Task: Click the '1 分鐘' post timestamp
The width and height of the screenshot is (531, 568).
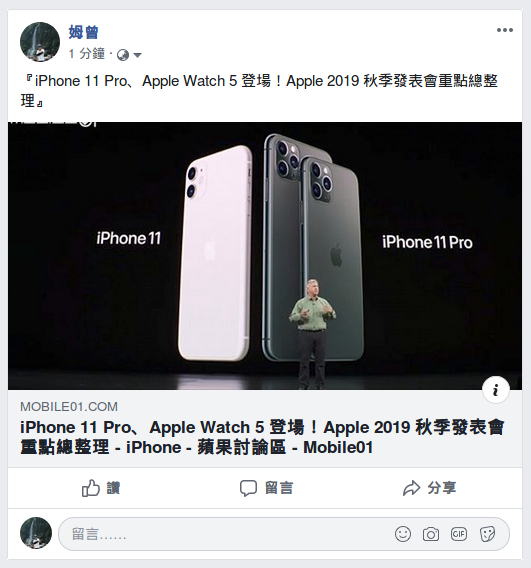Action: [x=87, y=54]
